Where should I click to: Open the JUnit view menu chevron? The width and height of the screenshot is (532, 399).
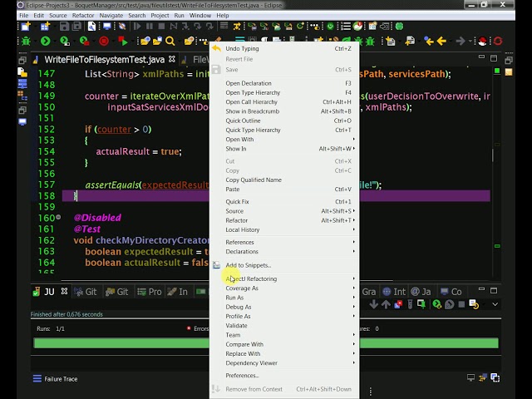click(x=495, y=304)
